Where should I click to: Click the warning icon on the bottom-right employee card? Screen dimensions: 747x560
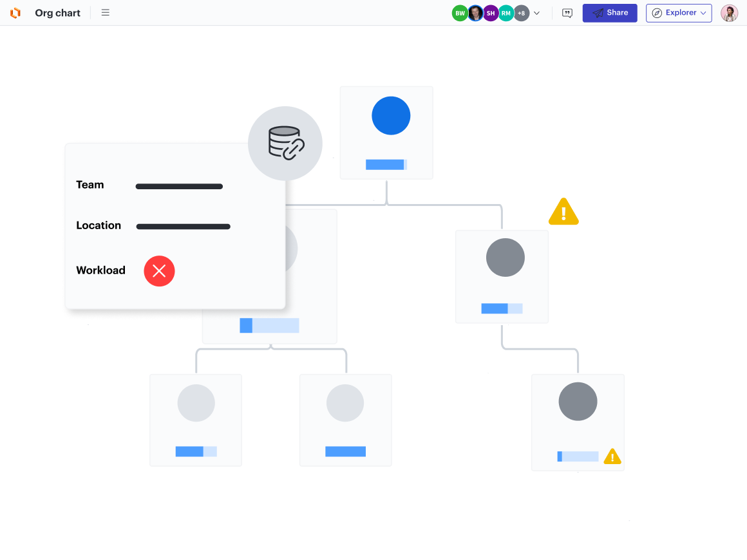coord(612,456)
